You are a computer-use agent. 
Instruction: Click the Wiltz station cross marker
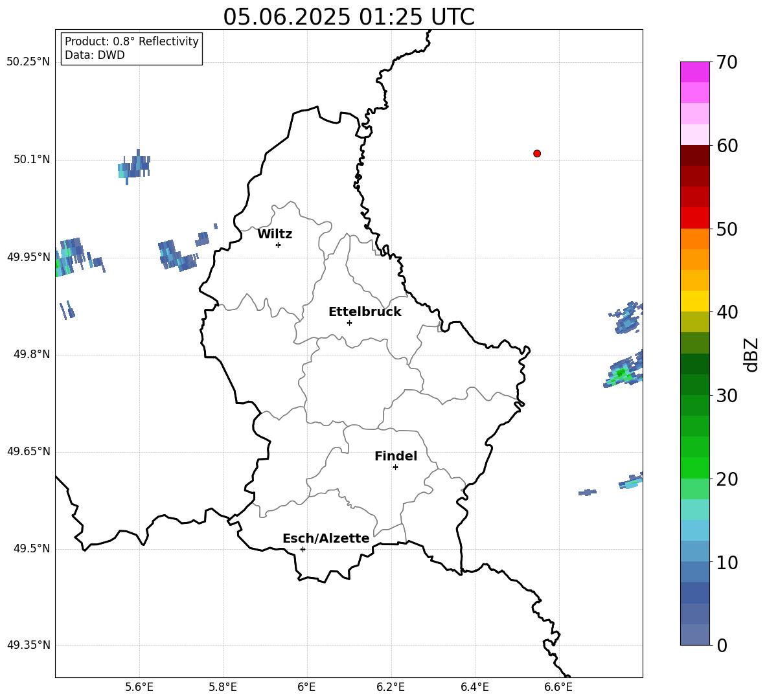point(278,245)
